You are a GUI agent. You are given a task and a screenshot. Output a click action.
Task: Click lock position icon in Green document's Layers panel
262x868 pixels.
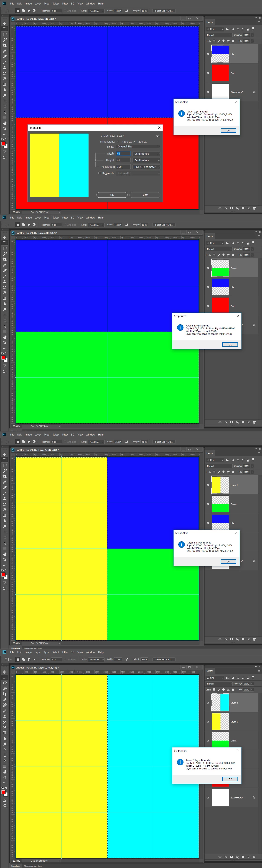(223, 255)
